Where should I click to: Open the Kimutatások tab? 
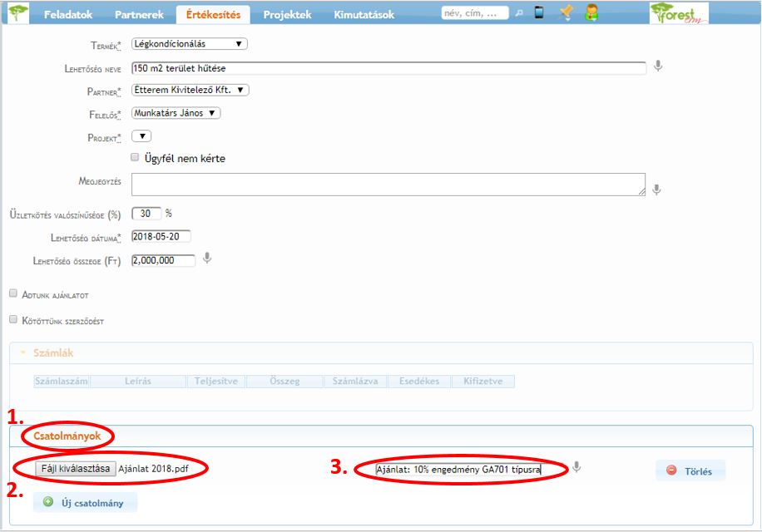pos(364,15)
